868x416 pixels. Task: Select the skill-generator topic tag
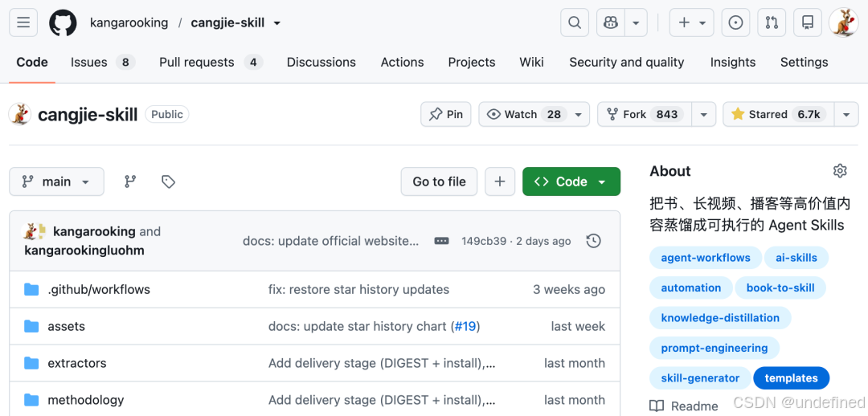click(700, 378)
